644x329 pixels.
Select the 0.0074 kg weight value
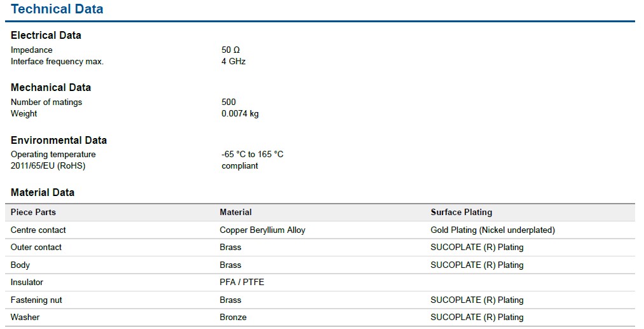[x=240, y=113]
